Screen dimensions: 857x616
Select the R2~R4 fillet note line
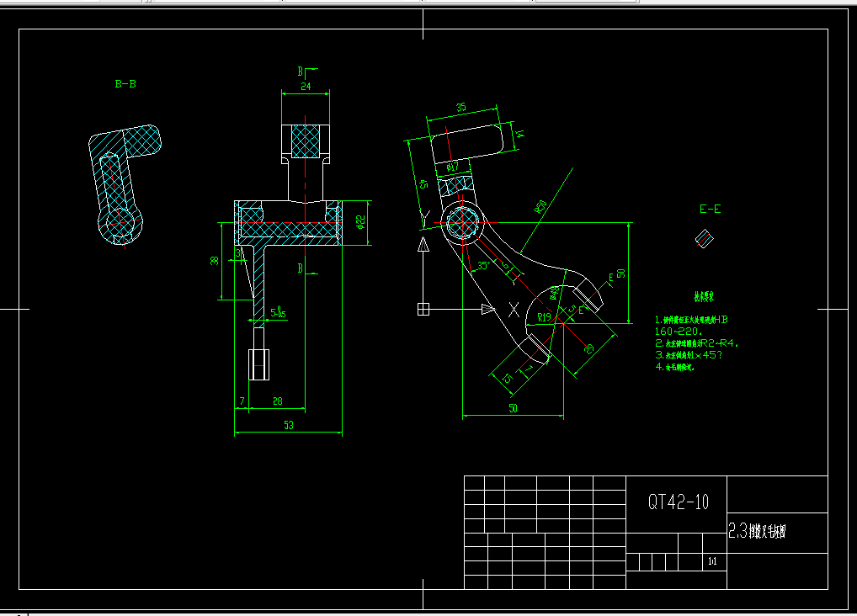pos(697,343)
